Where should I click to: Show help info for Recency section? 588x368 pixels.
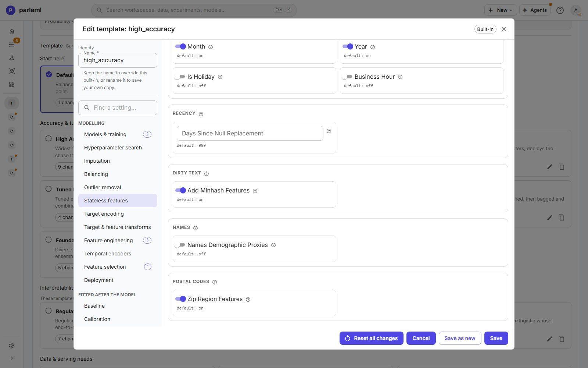201,114
